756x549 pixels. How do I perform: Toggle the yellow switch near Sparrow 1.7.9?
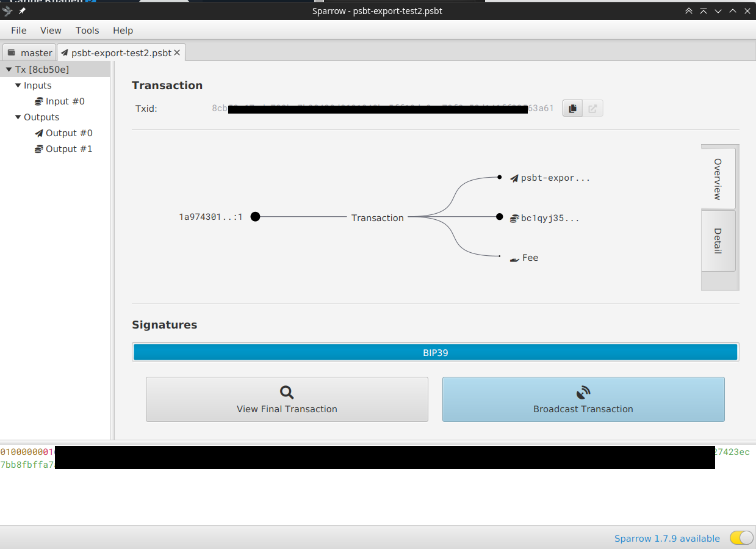click(740, 538)
